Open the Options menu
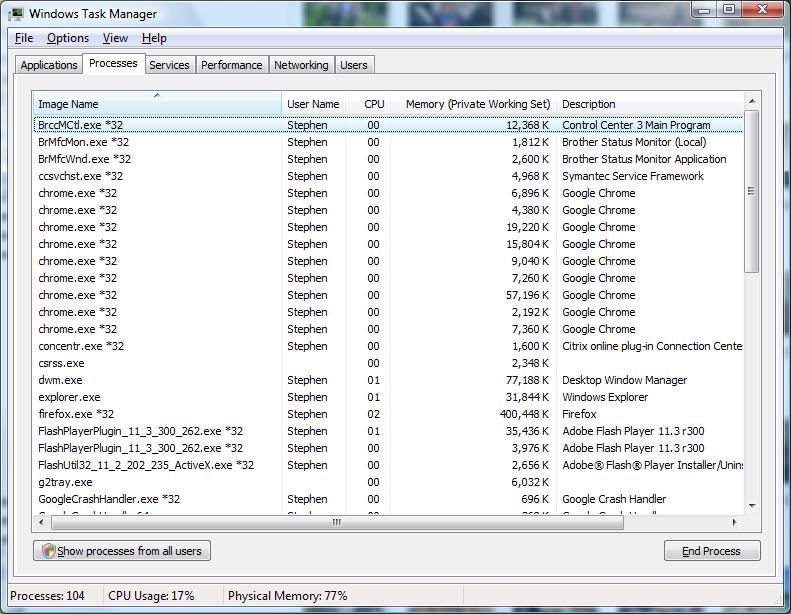The image size is (791, 614). [x=68, y=38]
